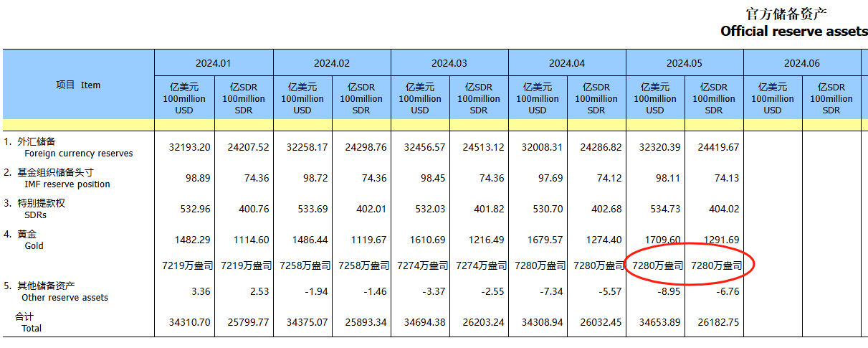Select the 2024.05 month column header
This screenshot has height=348, width=868.
click(x=684, y=63)
